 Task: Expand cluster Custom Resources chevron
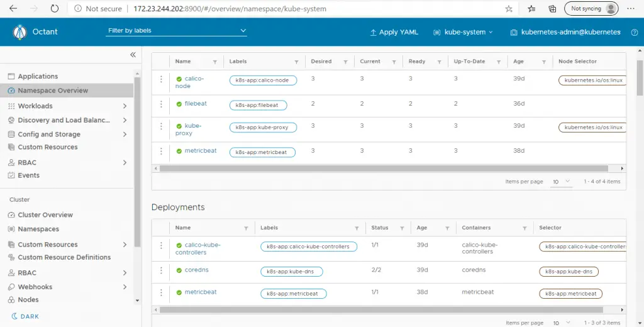[x=125, y=245]
